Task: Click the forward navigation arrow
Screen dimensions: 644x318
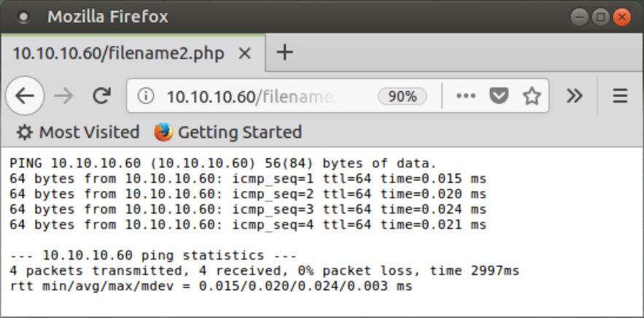Action: click(x=63, y=96)
